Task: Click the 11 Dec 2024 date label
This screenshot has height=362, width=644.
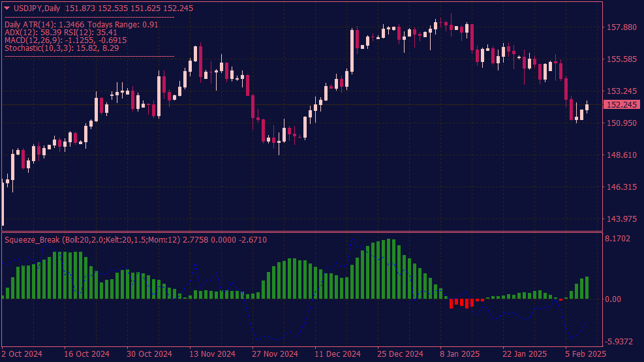Action: click(337, 354)
